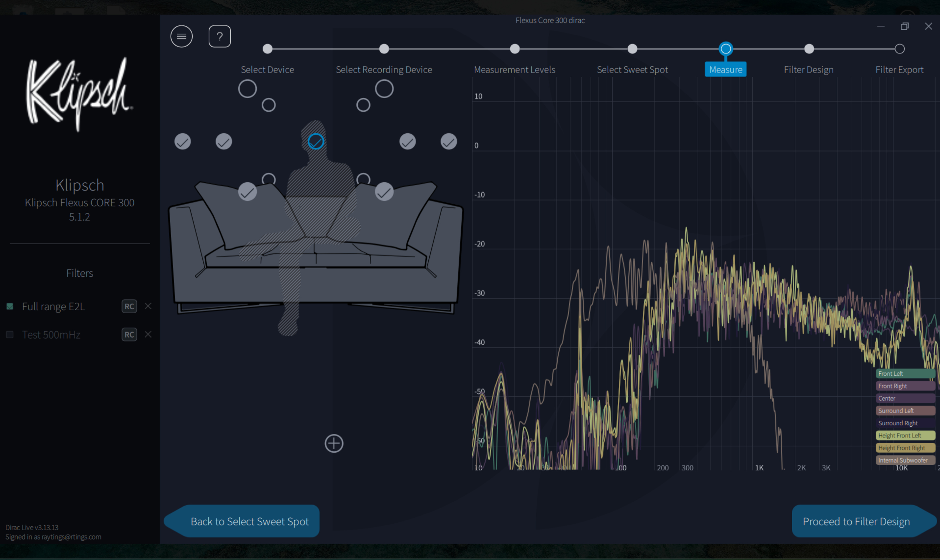
Task: Click the plus icon to add measurement
Action: [334, 443]
